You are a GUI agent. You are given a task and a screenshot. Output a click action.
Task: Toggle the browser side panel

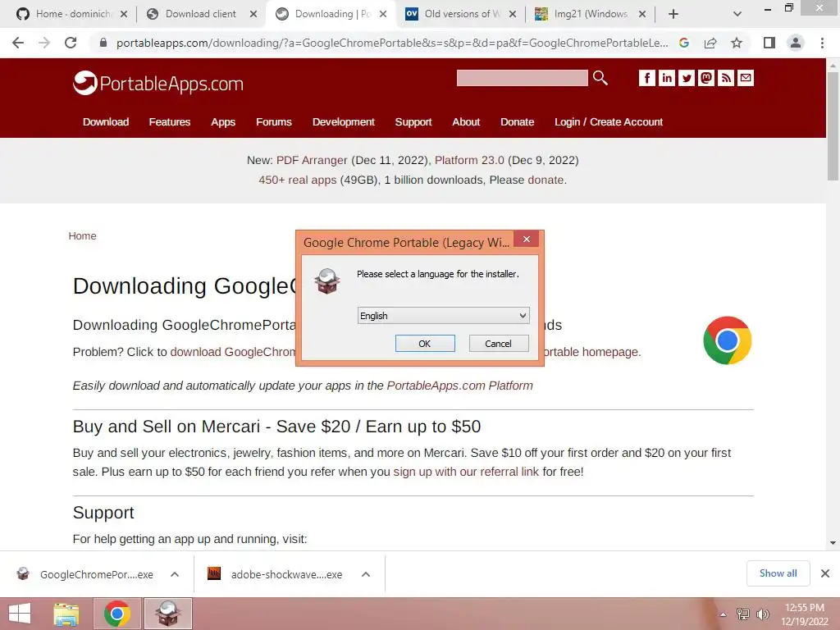769,43
